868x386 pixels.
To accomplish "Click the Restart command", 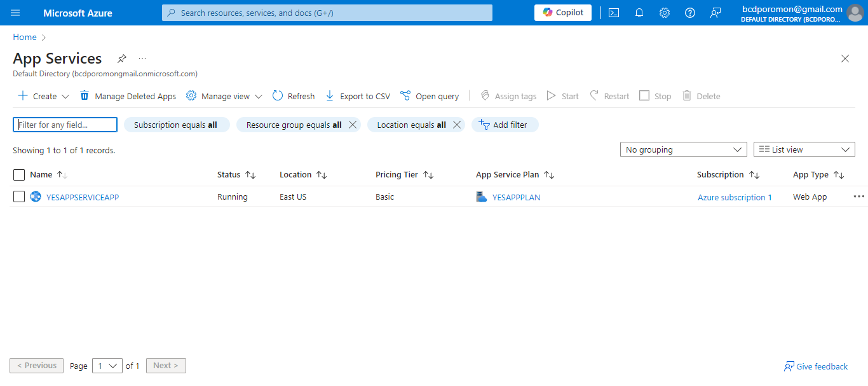I will tap(609, 96).
